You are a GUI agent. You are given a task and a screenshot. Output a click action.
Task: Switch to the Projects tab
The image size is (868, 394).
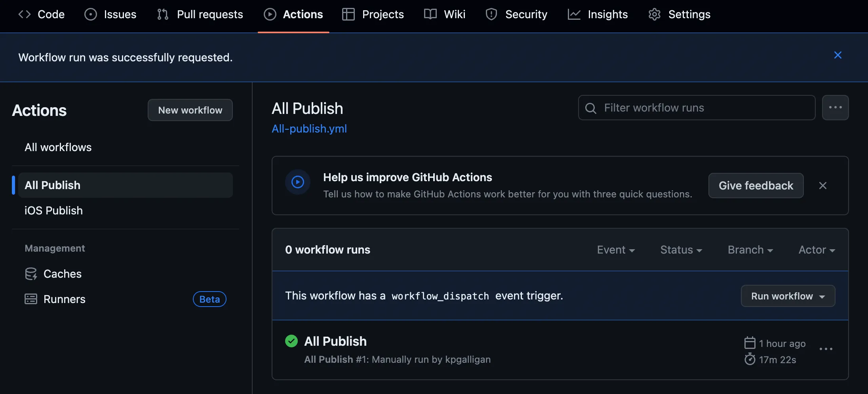coord(373,14)
